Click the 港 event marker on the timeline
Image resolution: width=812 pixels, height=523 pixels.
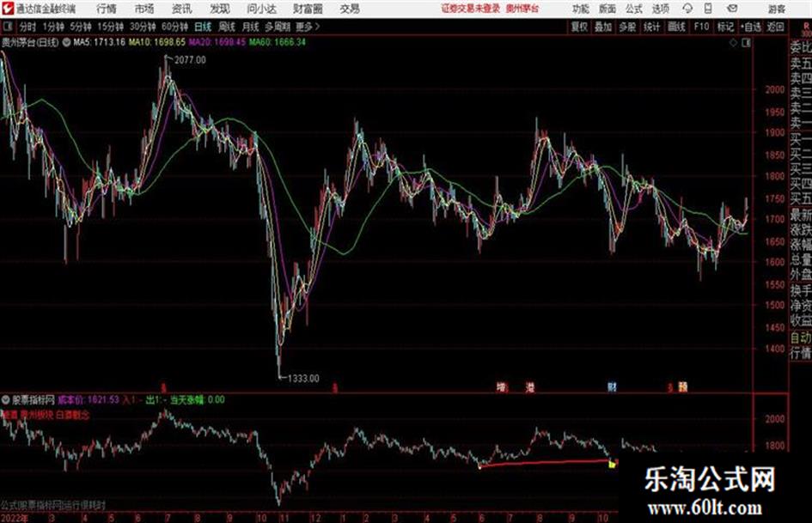(x=530, y=386)
